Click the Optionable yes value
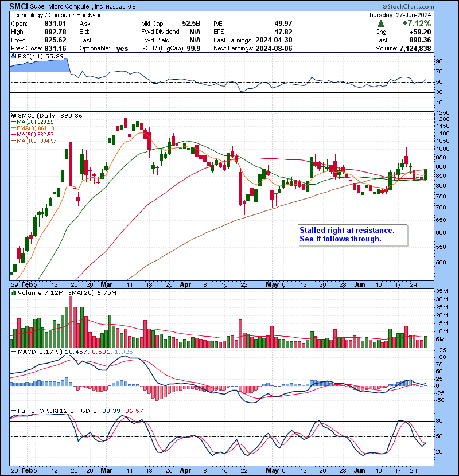The width and height of the screenshot is (459, 476). (x=122, y=49)
